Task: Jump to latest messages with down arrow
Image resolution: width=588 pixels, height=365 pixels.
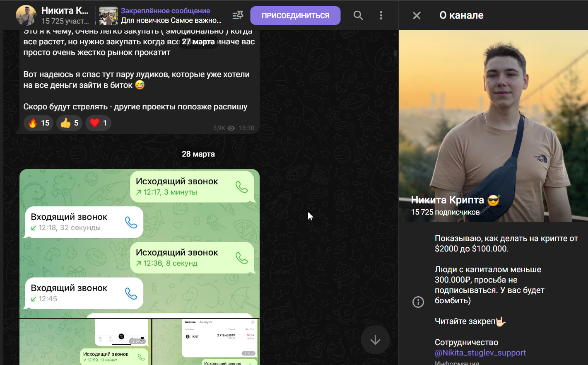Action: click(x=375, y=340)
